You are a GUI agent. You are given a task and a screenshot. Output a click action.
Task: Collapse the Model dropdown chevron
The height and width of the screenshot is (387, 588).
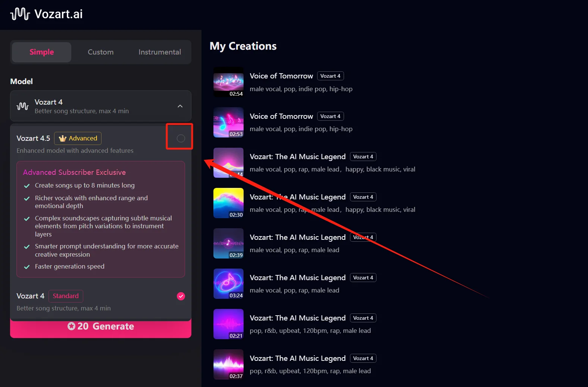tap(180, 106)
